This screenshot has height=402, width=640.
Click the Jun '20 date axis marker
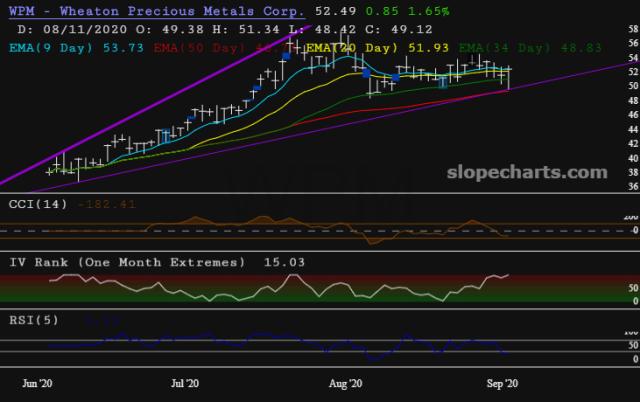pos(39,382)
